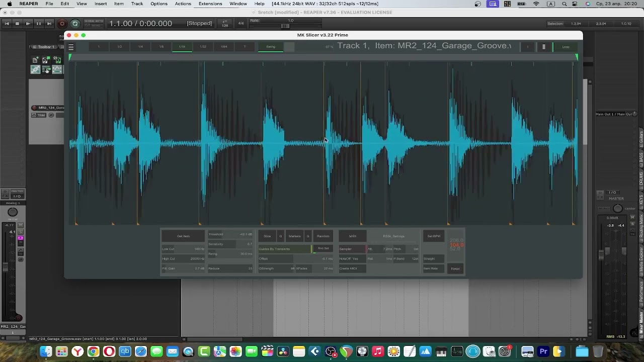644x362 pixels.
Task: Toggle the ripple editing toolbar icon
Action: 46,70
